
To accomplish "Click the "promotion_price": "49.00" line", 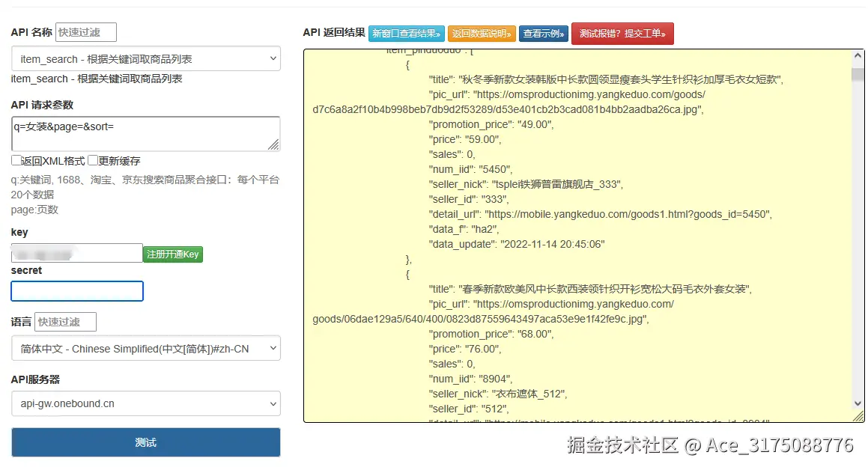I will pyautogui.click(x=491, y=124).
